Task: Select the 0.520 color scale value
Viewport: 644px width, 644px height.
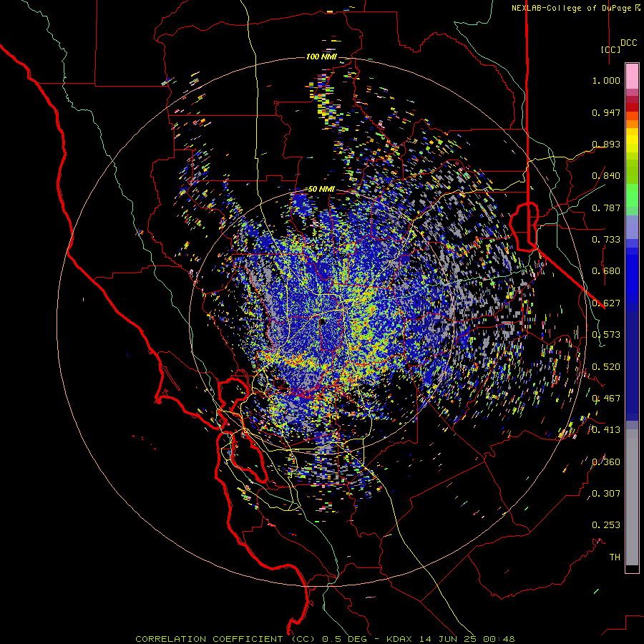Action: pyautogui.click(x=606, y=367)
